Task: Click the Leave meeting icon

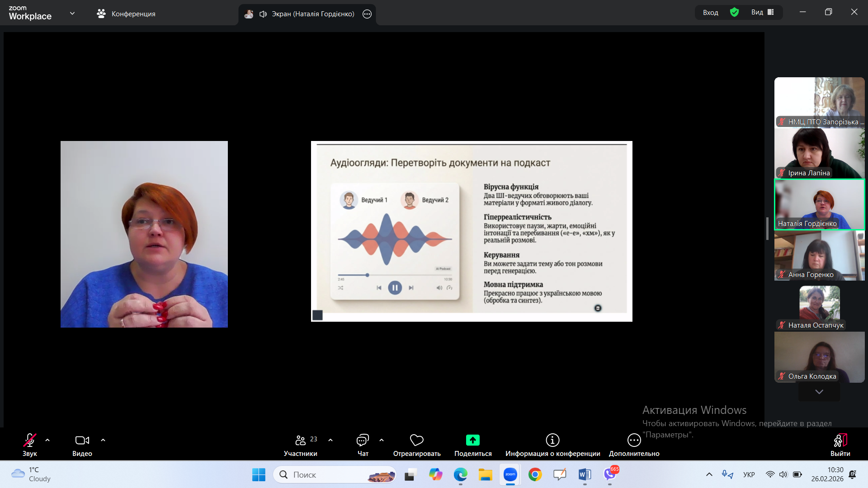Action: (840, 440)
